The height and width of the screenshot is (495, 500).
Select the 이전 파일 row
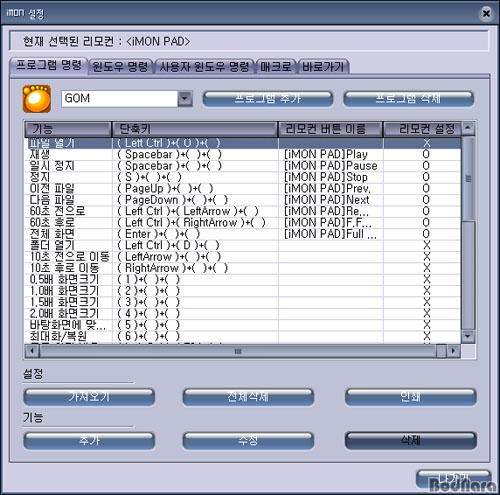[243, 188]
